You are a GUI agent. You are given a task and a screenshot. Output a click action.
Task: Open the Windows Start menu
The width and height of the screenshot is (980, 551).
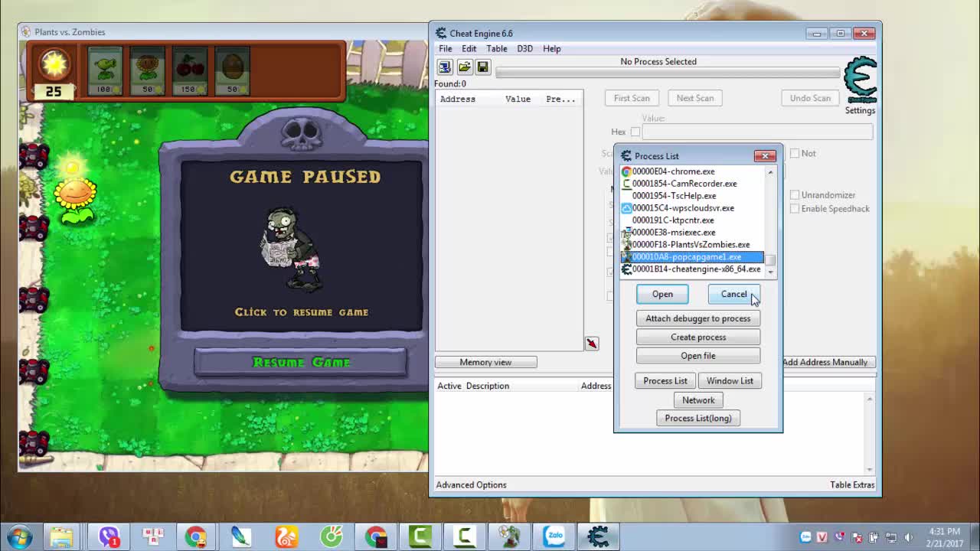(x=19, y=536)
